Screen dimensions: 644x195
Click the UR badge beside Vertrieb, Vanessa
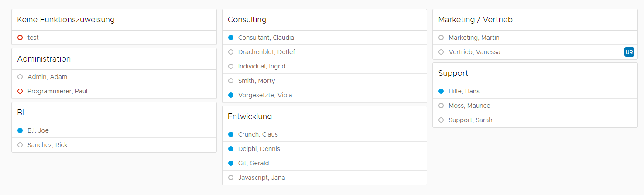click(x=629, y=52)
